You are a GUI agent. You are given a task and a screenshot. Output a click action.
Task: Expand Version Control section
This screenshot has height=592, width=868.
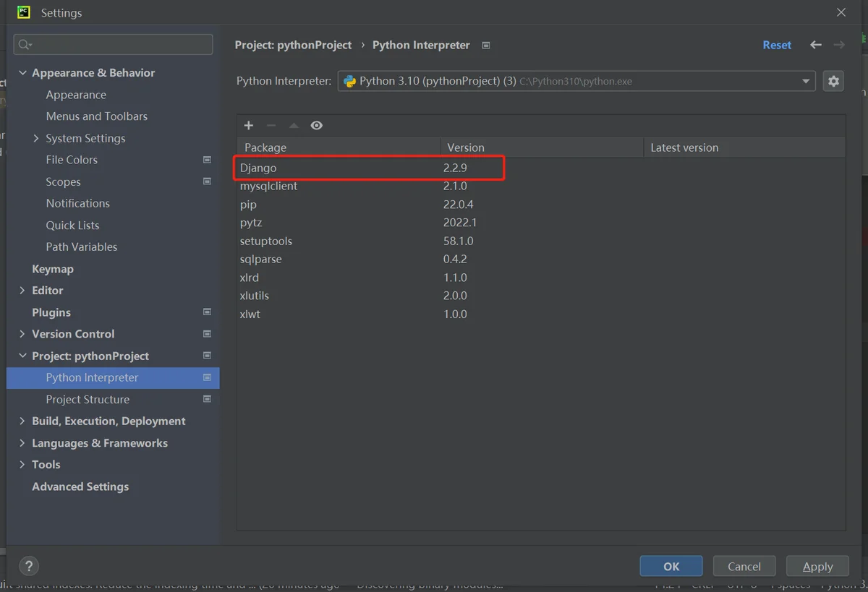22,334
